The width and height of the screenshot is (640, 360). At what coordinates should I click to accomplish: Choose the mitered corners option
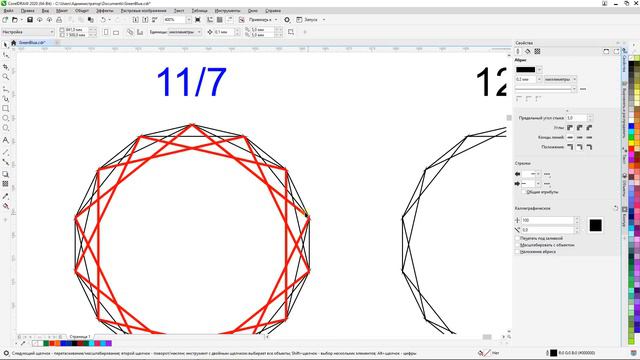[x=570, y=128]
